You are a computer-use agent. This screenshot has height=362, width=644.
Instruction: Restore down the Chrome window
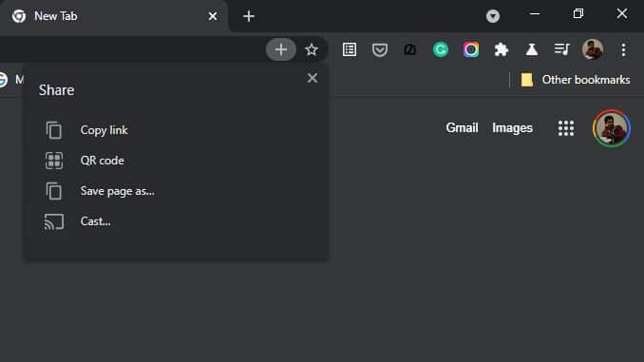[578, 14]
